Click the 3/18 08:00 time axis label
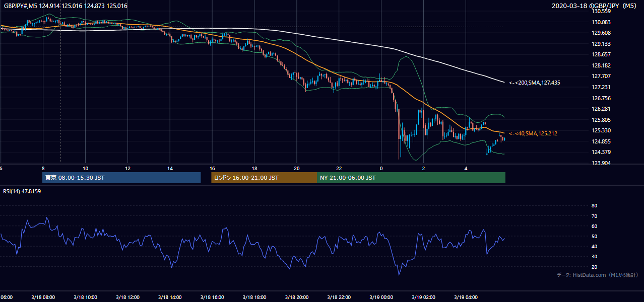 pos(42,297)
